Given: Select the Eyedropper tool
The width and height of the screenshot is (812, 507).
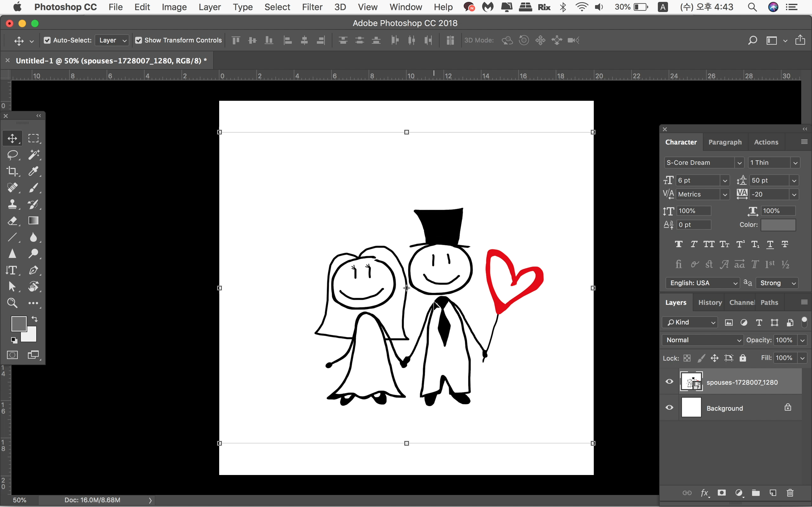Looking at the screenshot, I should point(34,171).
